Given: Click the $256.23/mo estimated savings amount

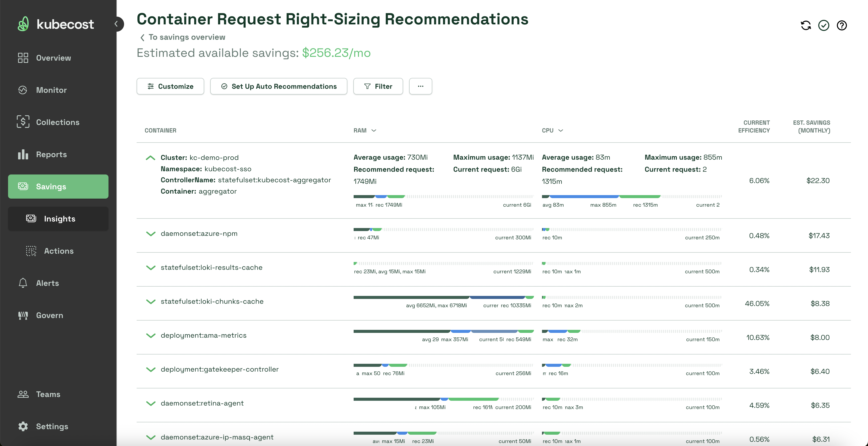Looking at the screenshot, I should pos(336,53).
